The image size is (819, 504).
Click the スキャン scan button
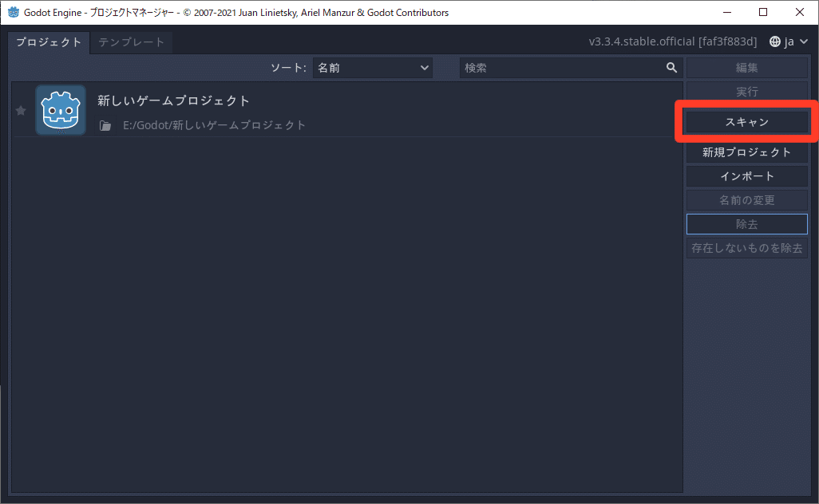coord(746,120)
